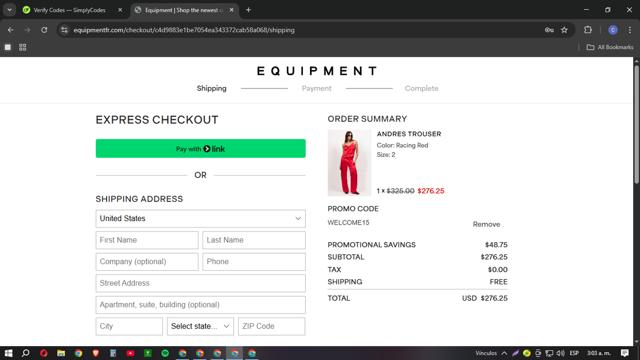Open the tab search dropdown arrow
The image size is (640, 360).
pos(9,10)
